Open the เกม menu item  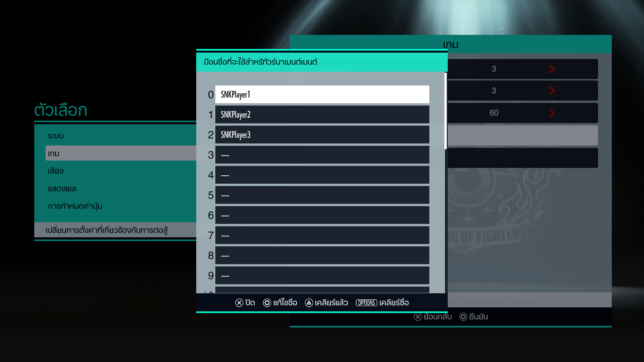pyautogui.click(x=121, y=153)
